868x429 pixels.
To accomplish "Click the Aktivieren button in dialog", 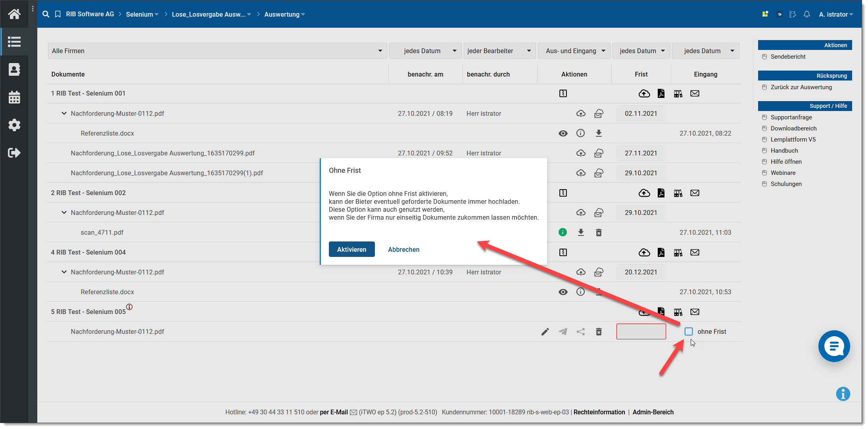I will click(x=351, y=249).
